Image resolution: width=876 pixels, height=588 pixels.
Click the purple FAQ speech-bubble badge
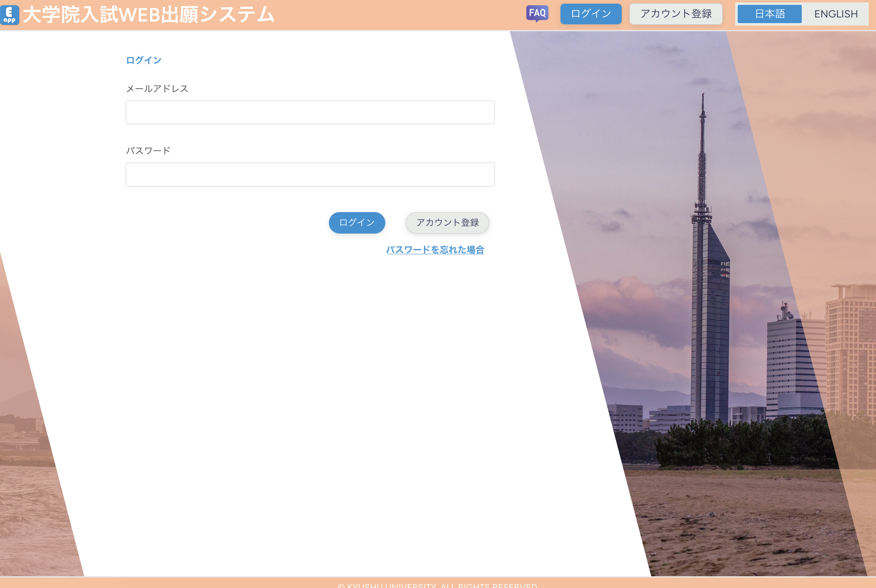click(537, 13)
